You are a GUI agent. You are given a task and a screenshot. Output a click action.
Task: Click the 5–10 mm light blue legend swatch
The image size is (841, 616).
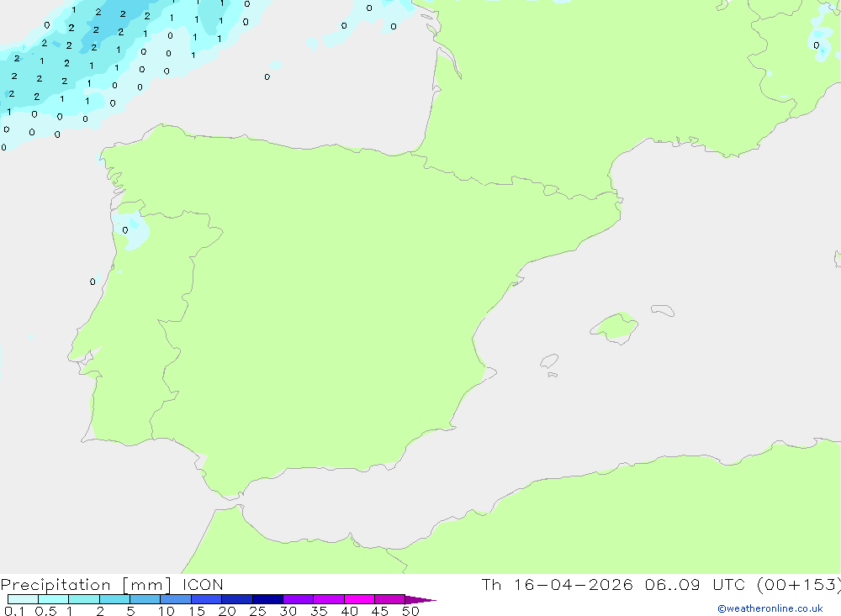tap(145, 599)
